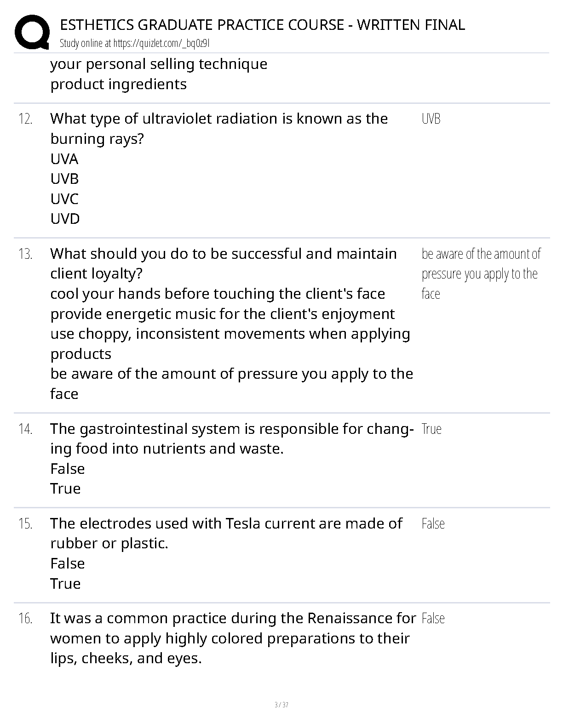Click question number 14
Viewport: 563px width, 728px height.
(25, 429)
